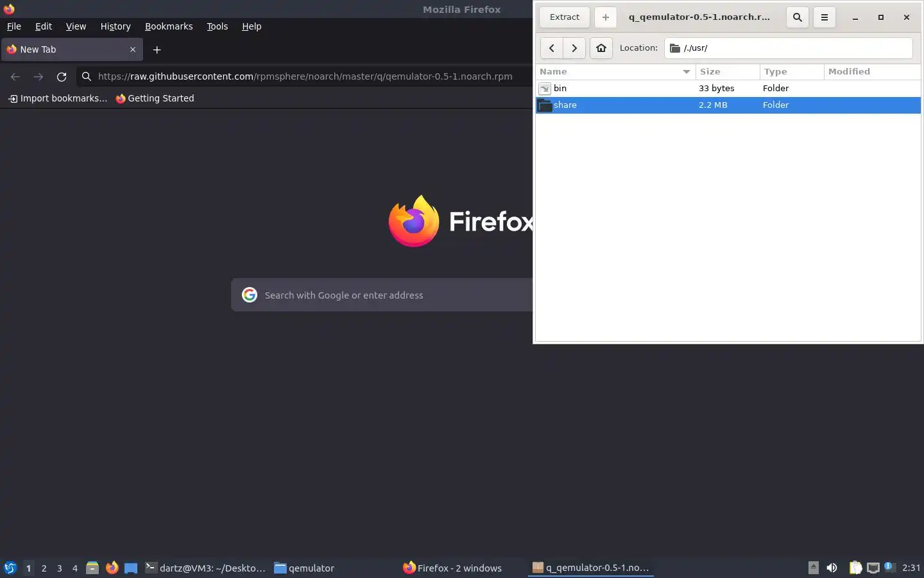
Task: Go forward in archive location history
Action: click(574, 48)
